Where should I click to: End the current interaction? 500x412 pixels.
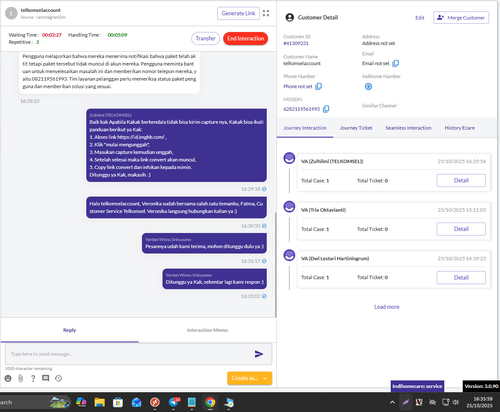245,38
